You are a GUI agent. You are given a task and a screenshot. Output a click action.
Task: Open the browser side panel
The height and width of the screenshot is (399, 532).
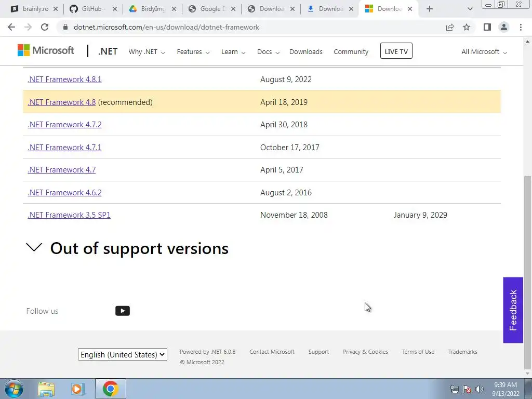coord(487,27)
